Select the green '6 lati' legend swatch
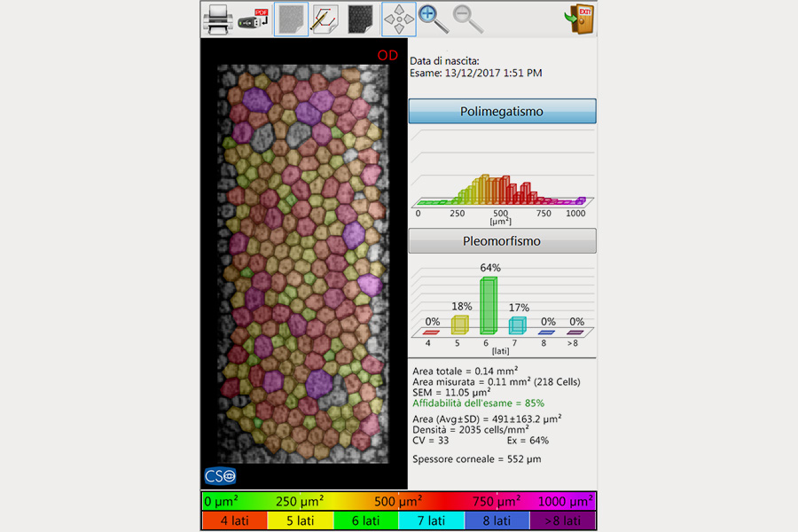The height and width of the screenshot is (532, 798). [x=366, y=520]
